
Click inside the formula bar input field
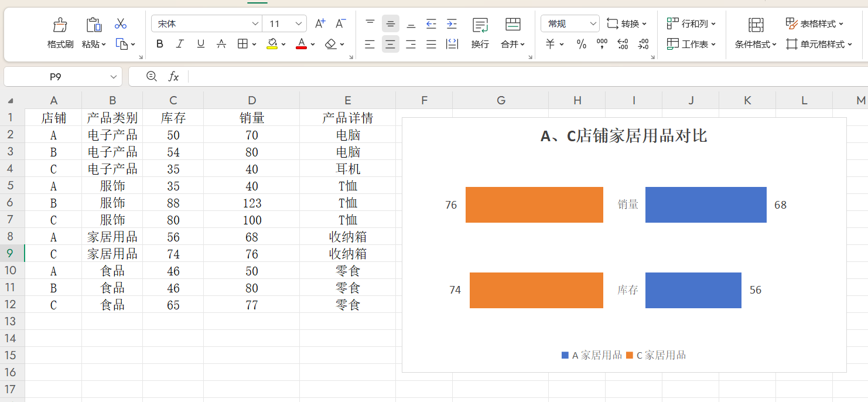(527, 76)
